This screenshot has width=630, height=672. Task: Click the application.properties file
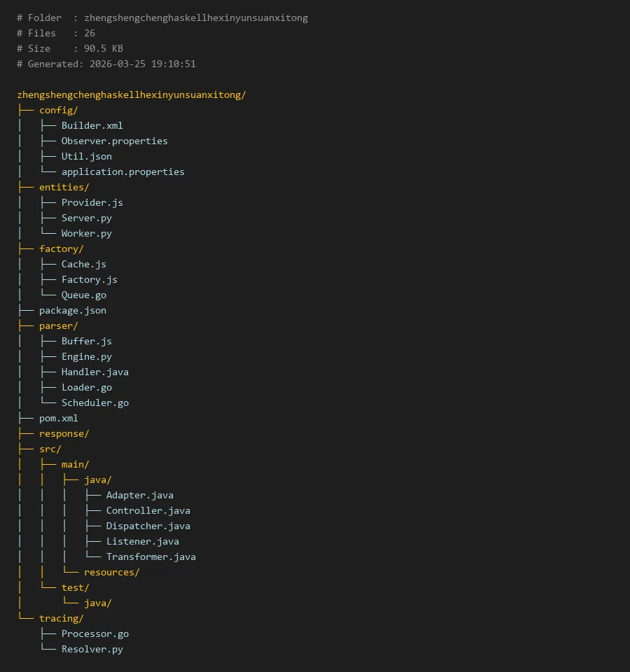pos(122,171)
